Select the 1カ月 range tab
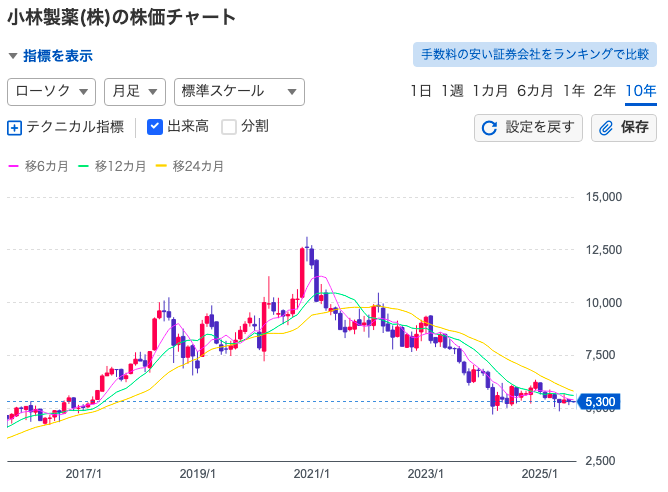Image resolution: width=668 pixels, height=492 pixels. [490, 91]
